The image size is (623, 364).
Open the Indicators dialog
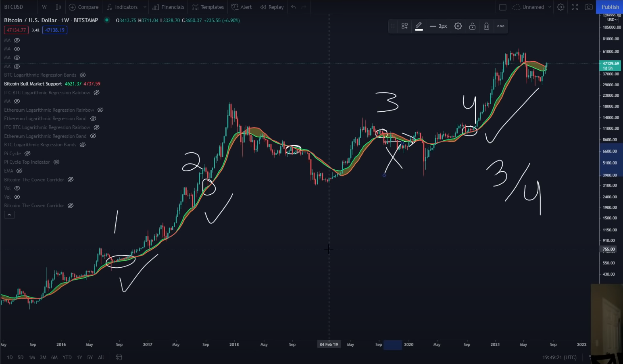point(122,7)
